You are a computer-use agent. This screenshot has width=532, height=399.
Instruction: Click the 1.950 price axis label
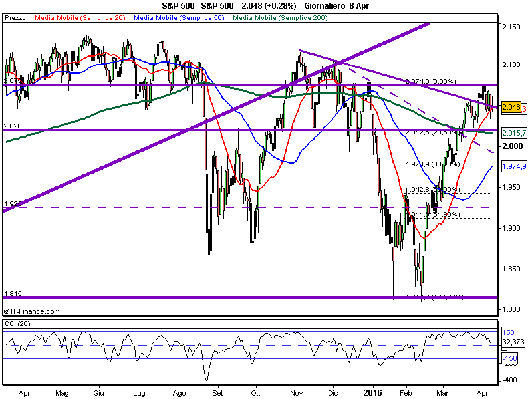click(511, 188)
